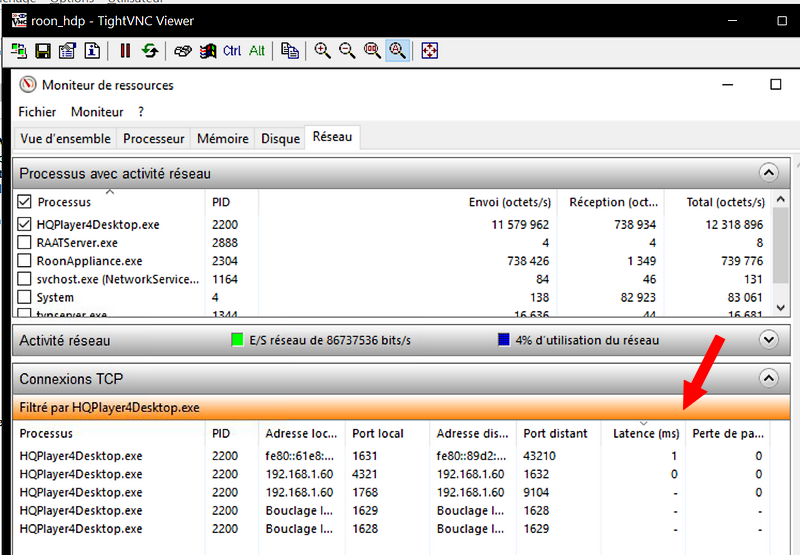Click the process list scroll-down arrow
The height and width of the screenshot is (555, 800).
pos(780,308)
